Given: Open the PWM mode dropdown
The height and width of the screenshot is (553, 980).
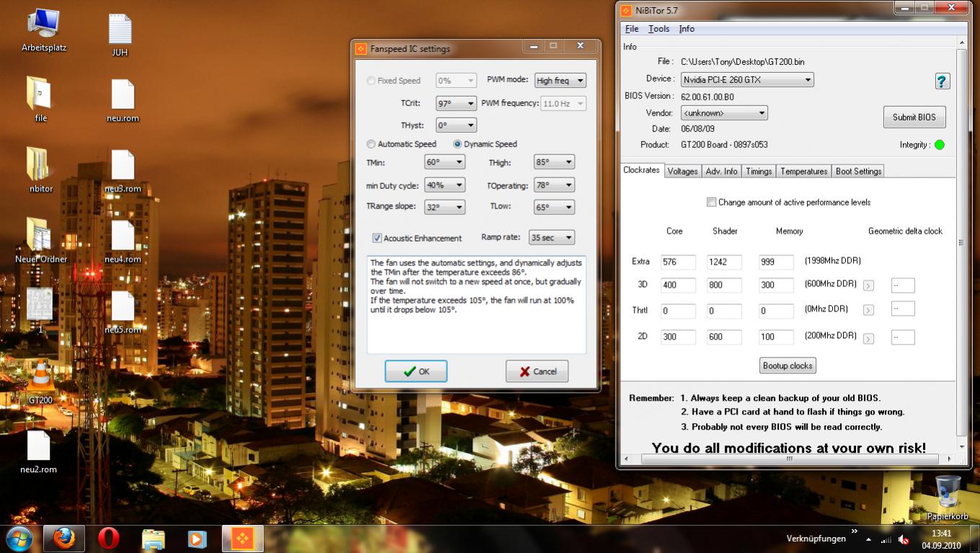Looking at the screenshot, I should (x=560, y=81).
